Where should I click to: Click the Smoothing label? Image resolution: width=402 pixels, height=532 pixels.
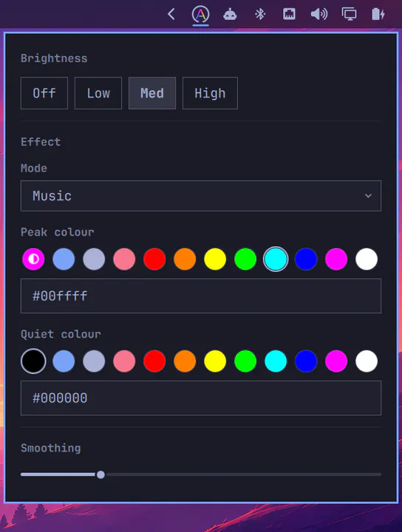51,449
